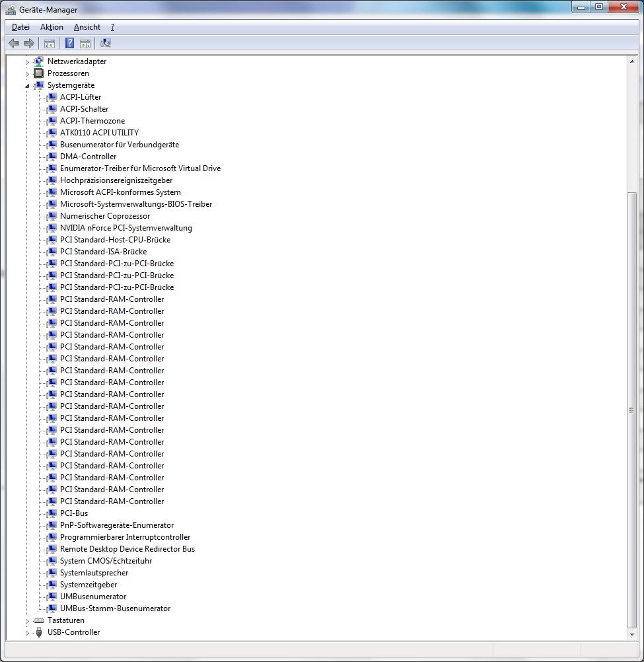Select PCI Standard-Host-CPU-Brücke
Viewport: 644px width, 662px height.
(x=115, y=239)
